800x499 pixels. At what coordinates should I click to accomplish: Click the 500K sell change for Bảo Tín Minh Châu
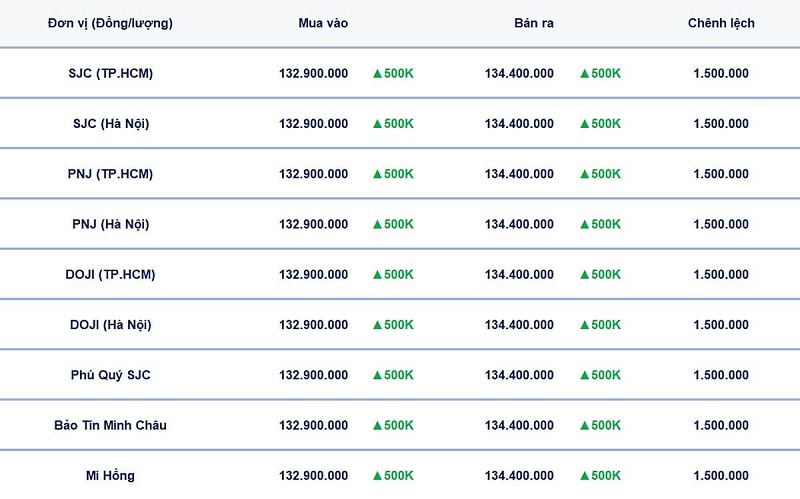tap(606, 426)
